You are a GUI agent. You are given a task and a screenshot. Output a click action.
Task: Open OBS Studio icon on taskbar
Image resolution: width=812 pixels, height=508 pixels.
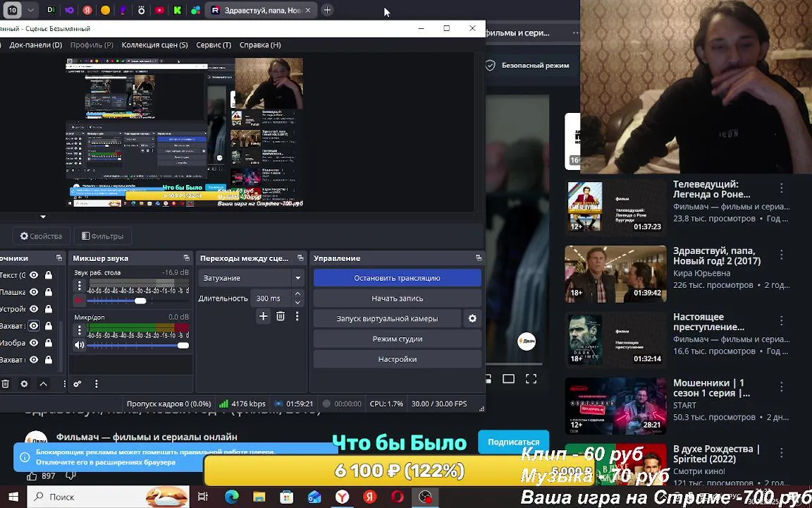tap(424, 497)
